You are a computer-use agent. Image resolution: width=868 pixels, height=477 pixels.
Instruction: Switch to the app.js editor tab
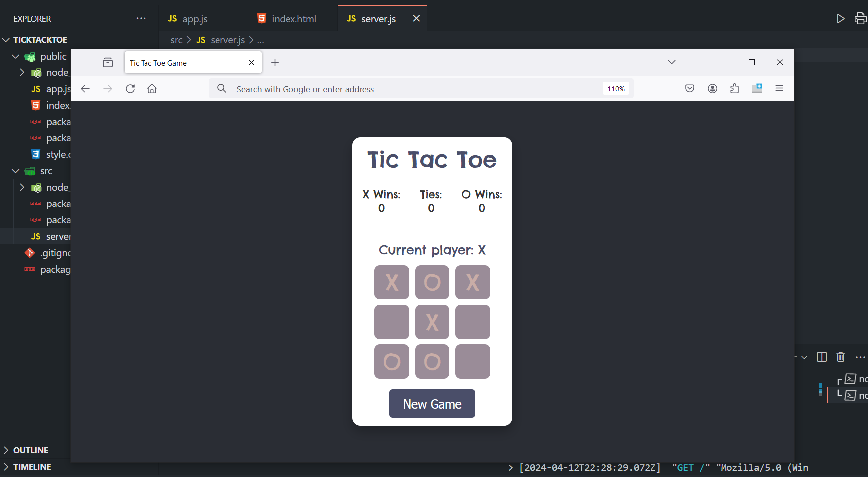pyautogui.click(x=194, y=19)
